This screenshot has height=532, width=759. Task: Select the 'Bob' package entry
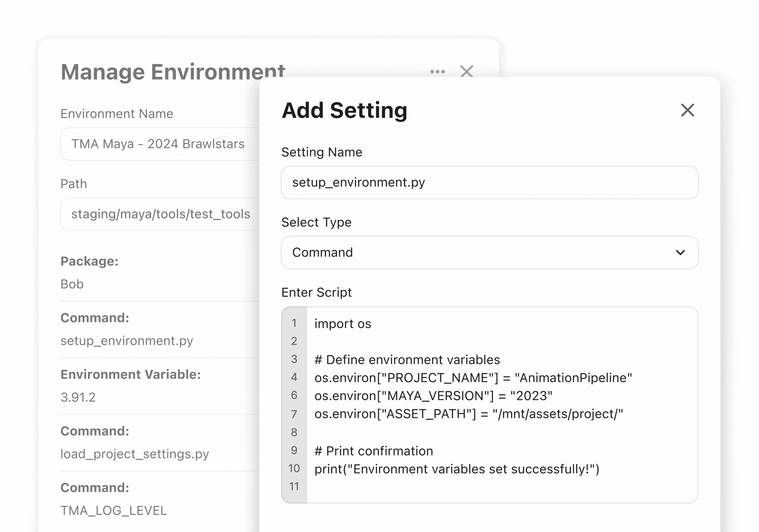[72, 284]
